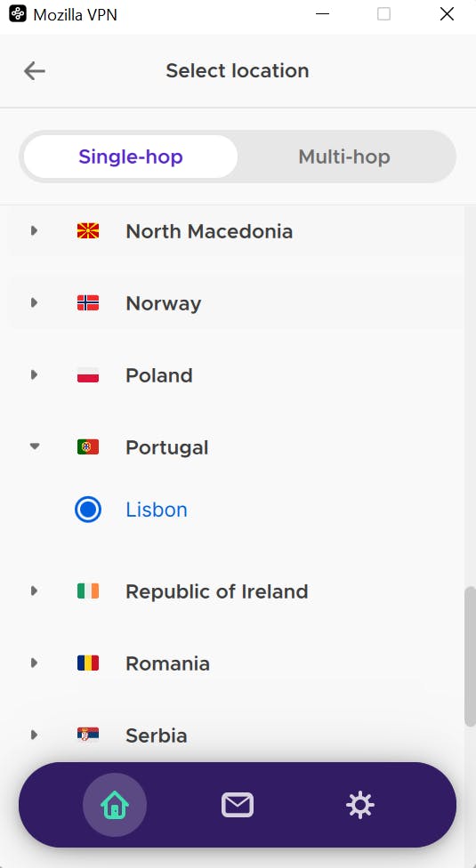Open the messages envelope icon
Viewport: 476px width, 868px height.
point(238,805)
